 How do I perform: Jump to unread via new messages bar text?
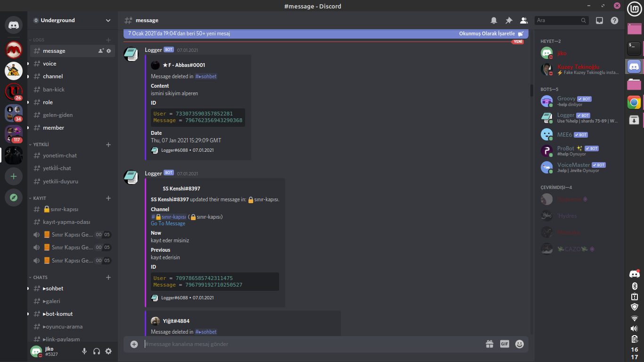tap(179, 34)
